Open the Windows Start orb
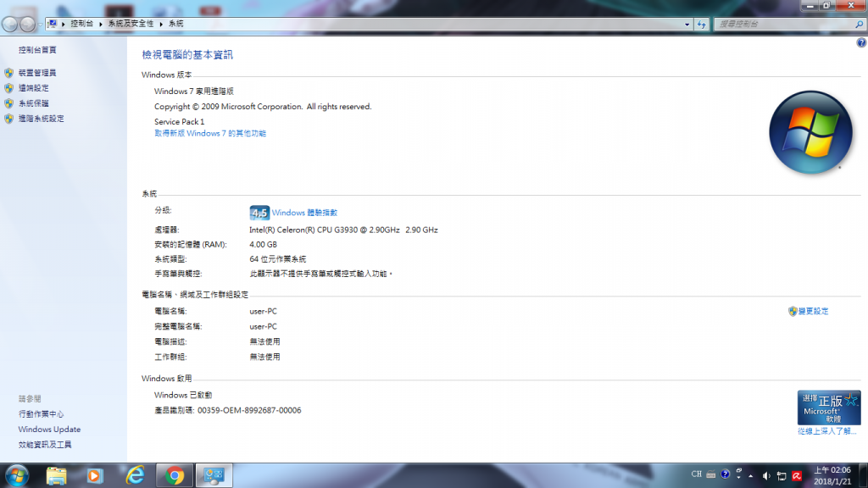 click(17, 476)
